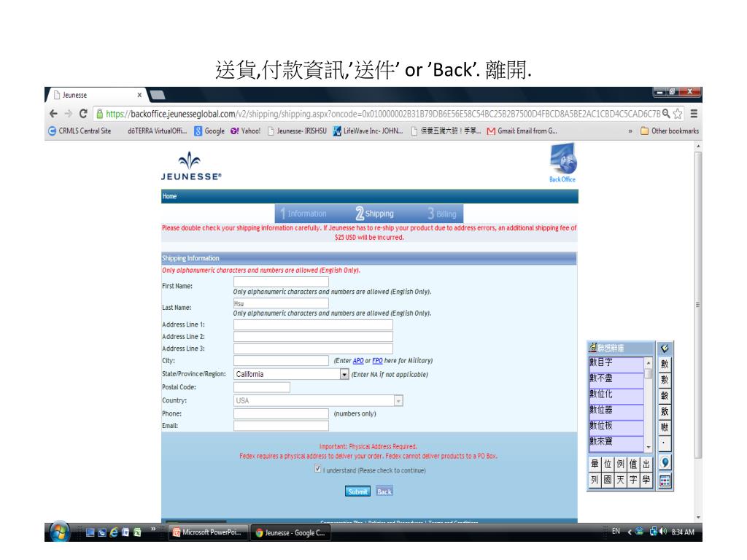Open a new browser tab

click(x=158, y=95)
